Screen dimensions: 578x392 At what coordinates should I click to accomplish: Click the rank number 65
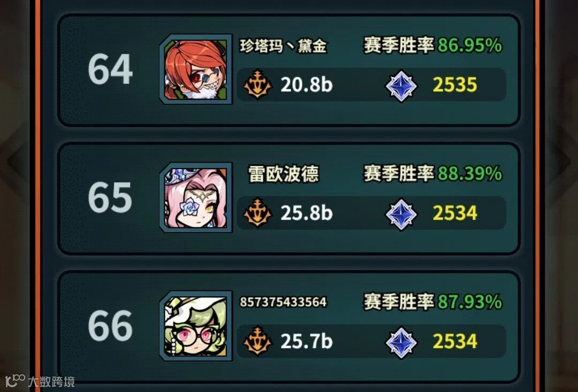tap(110, 197)
